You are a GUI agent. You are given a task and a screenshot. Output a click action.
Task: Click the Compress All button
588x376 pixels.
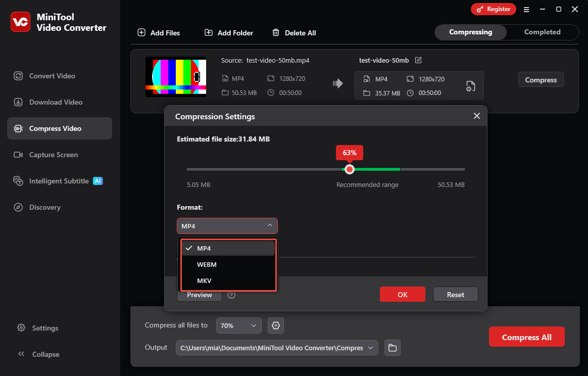pyautogui.click(x=526, y=336)
